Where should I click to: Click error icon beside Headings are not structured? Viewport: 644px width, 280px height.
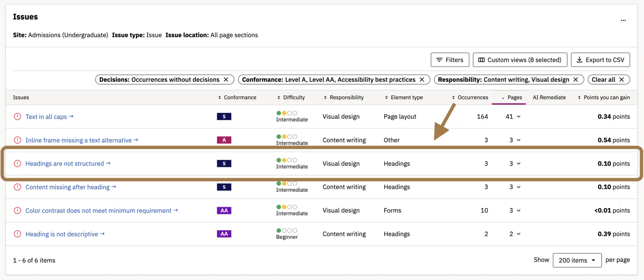pos(17,164)
